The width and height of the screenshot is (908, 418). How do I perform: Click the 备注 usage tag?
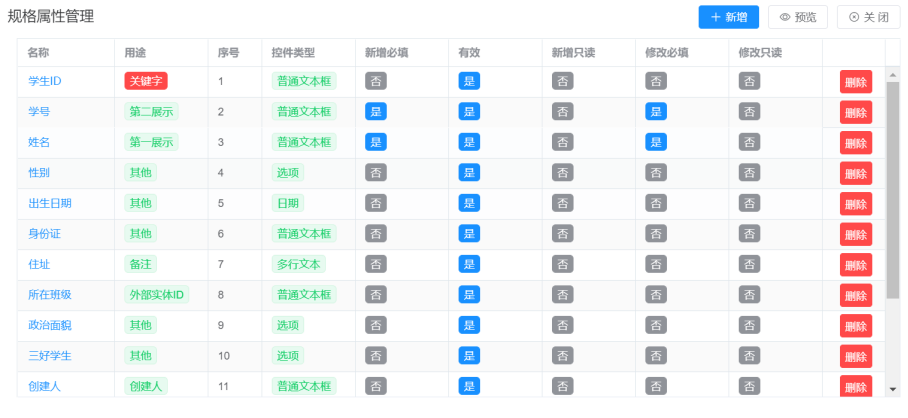140,265
